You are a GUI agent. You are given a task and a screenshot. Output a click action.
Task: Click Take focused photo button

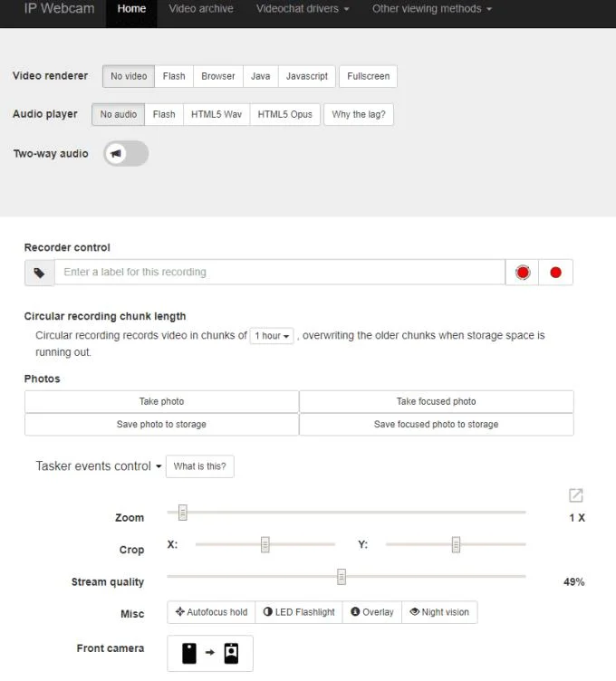pyautogui.click(x=436, y=401)
